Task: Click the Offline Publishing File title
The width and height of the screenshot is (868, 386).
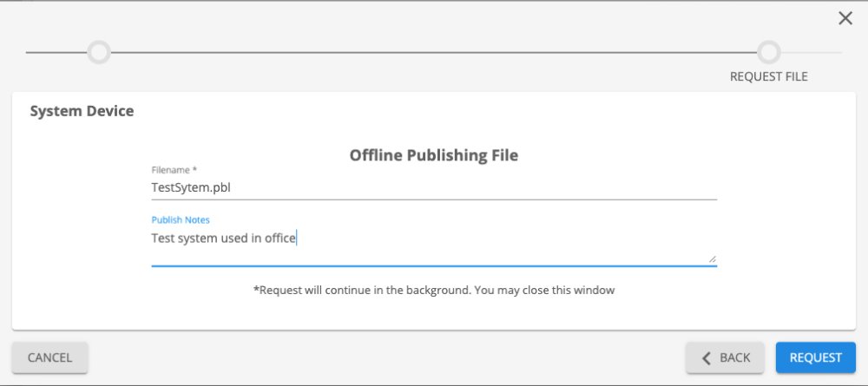Action: [x=433, y=155]
